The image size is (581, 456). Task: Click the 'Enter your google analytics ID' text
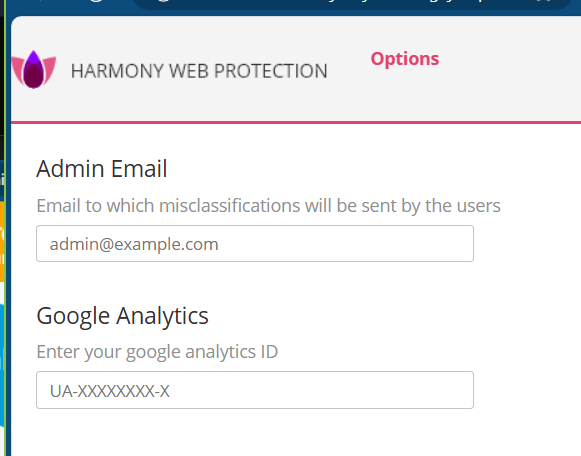[x=157, y=352]
